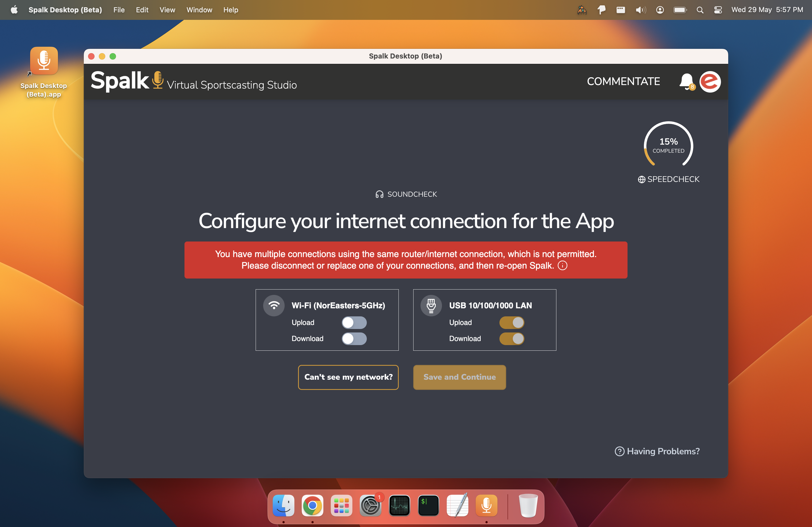Image resolution: width=812 pixels, height=527 pixels.
Task: Click Save and Continue button
Action: [459, 377]
